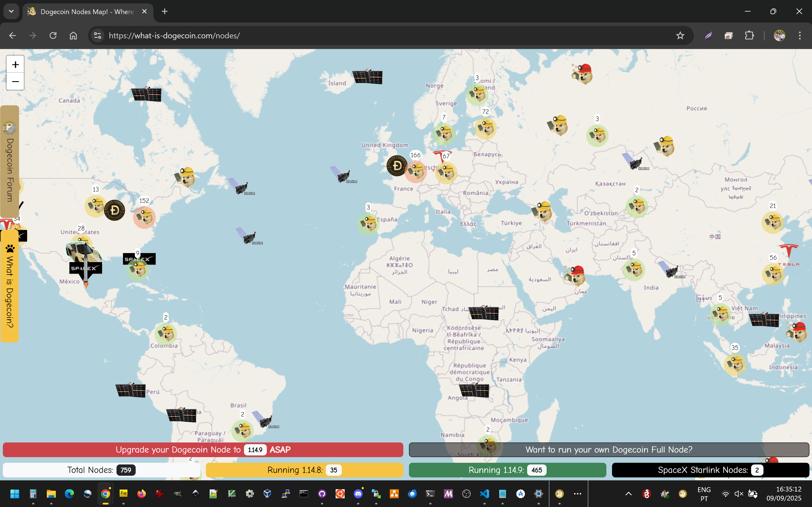Viewport: 812px width, 507px height.
Task: Click the 7-node cluster in Sverige
Action: point(444,134)
